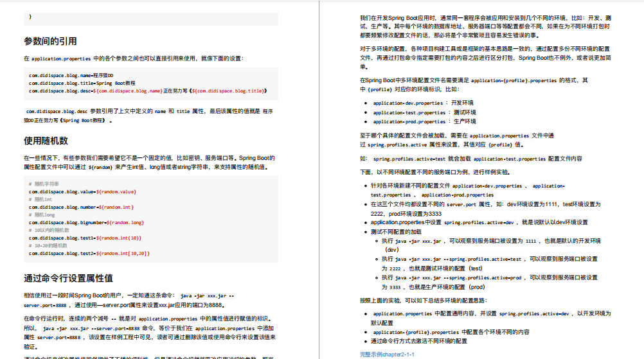Click the heading 使用随机数
The width and height of the screenshot is (644, 359).
point(46,141)
